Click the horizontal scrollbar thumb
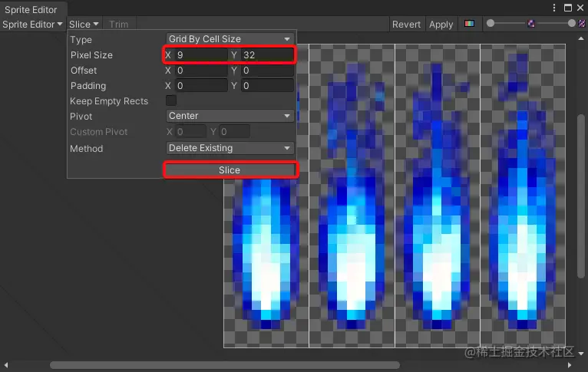This screenshot has height=372, width=588. (225, 365)
